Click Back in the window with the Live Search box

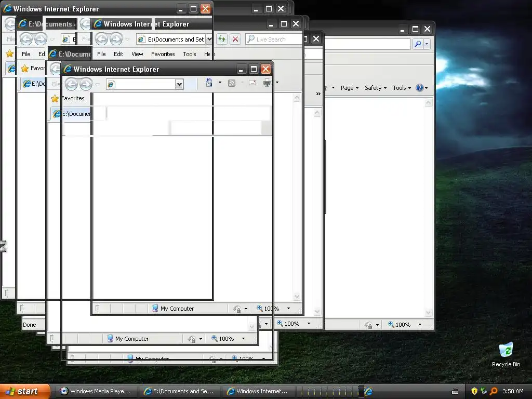tap(101, 39)
